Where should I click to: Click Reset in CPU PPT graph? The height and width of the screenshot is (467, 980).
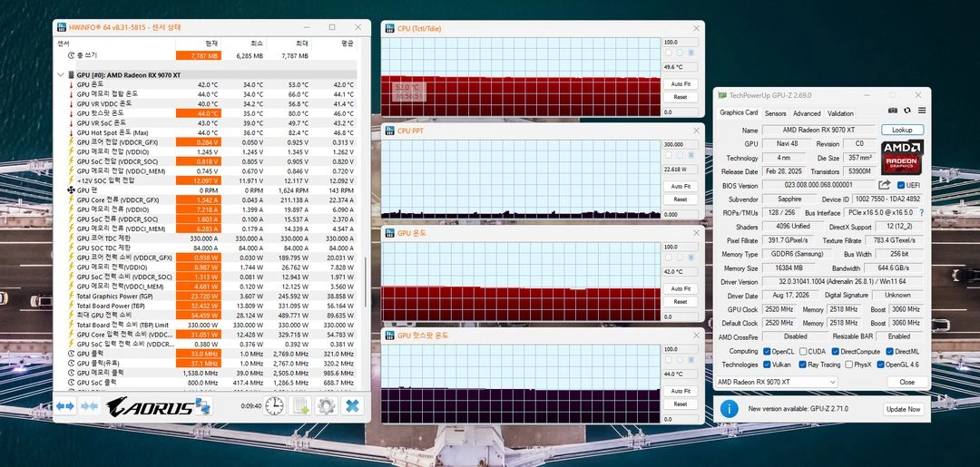pos(680,199)
